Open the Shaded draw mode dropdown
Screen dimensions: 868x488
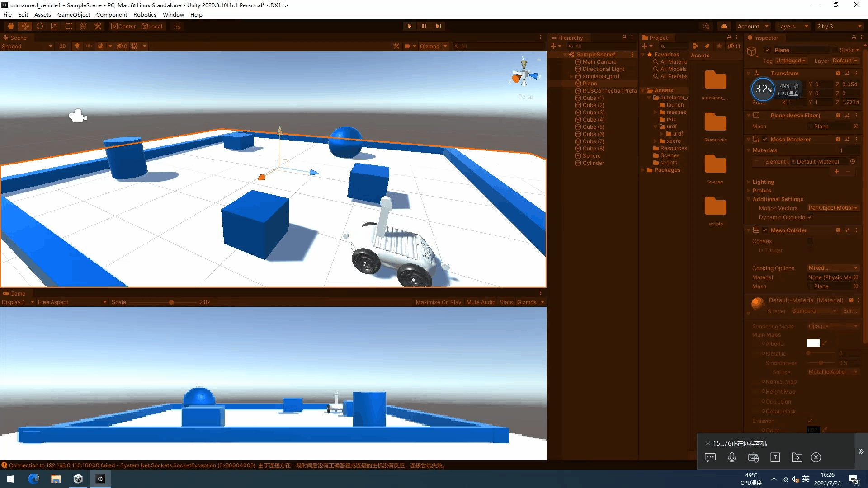pyautogui.click(x=27, y=46)
